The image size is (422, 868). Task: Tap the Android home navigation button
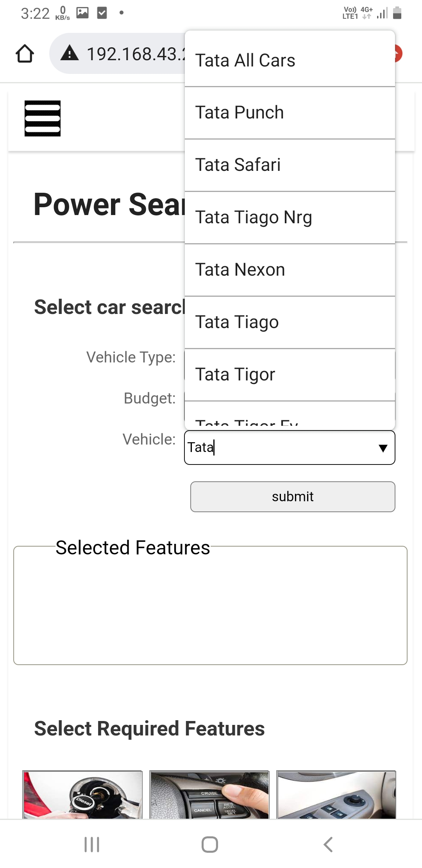click(210, 845)
